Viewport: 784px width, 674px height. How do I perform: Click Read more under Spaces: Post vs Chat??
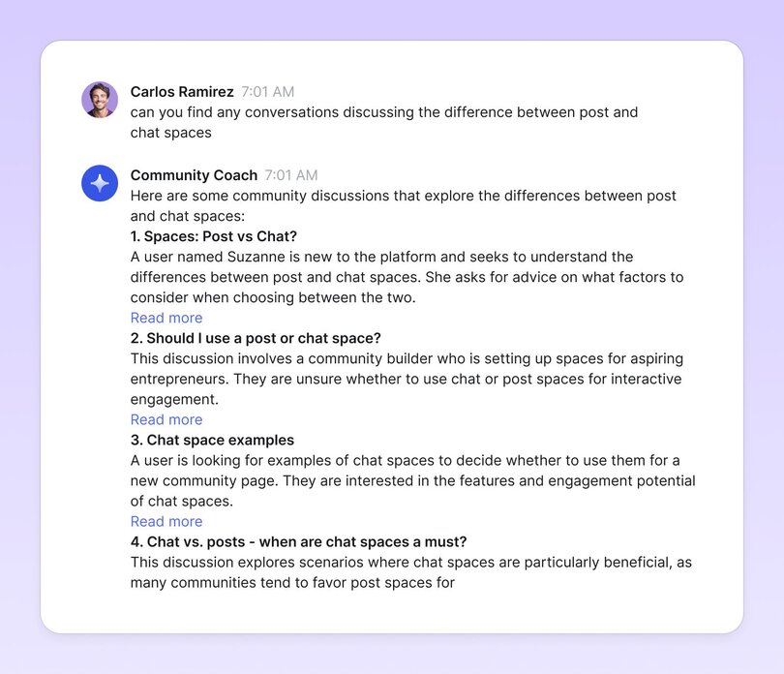166,318
